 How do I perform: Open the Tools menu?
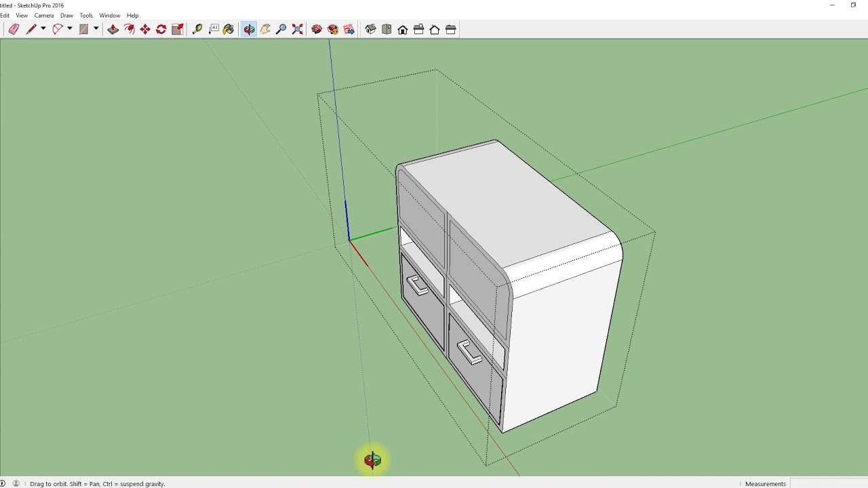point(86,15)
